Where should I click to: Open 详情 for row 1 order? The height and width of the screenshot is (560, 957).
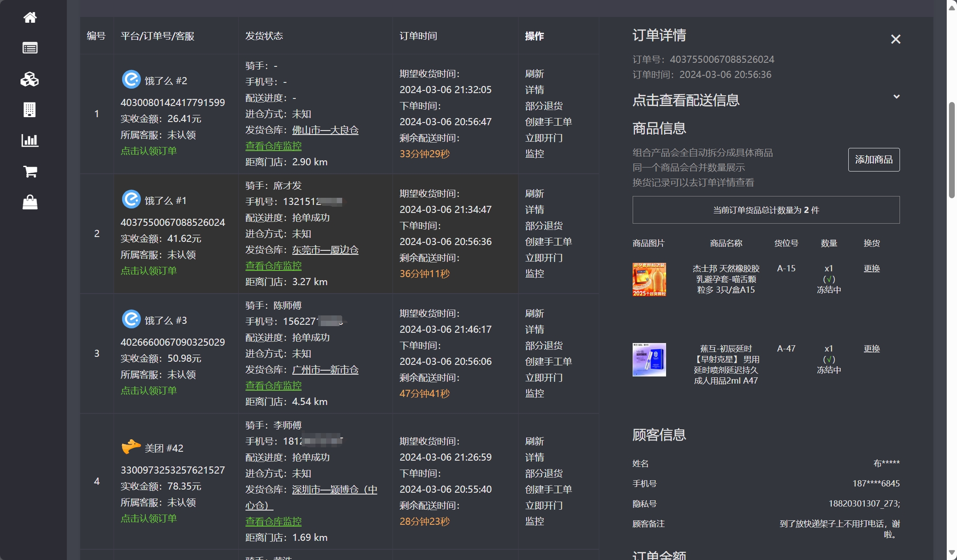coord(535,90)
